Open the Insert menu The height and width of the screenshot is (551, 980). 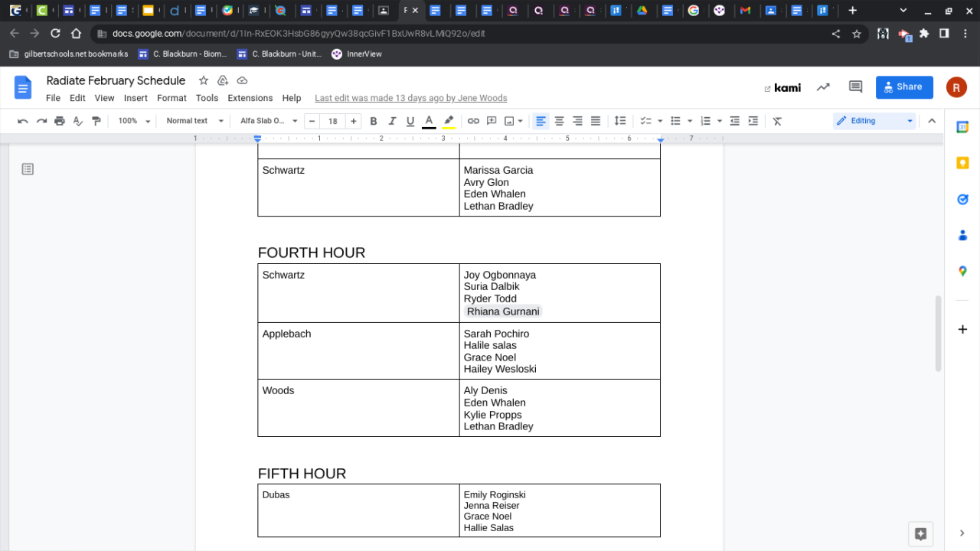click(x=136, y=98)
